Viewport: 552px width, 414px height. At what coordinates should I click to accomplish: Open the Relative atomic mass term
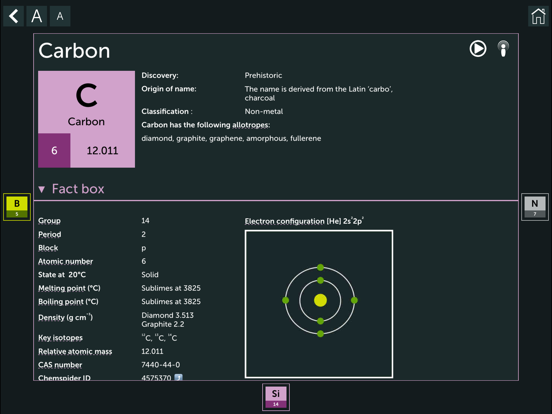pyautogui.click(x=75, y=351)
